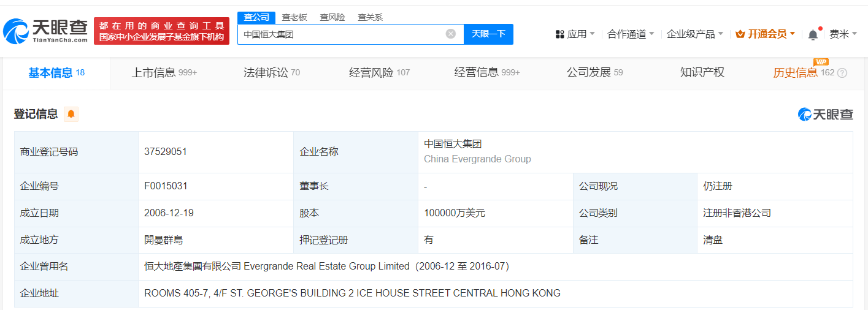Open the 开通会员 dropdown
Viewport: 868px width, 310px height.
pos(765,34)
